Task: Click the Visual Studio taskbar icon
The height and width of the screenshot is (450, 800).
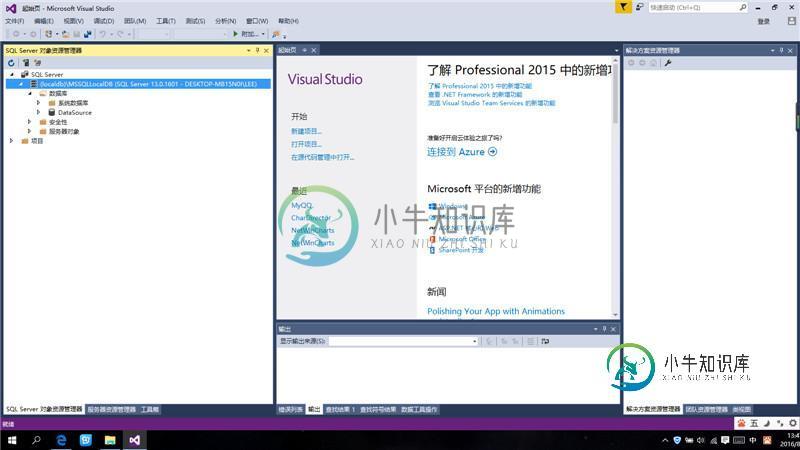Action: 134,440
